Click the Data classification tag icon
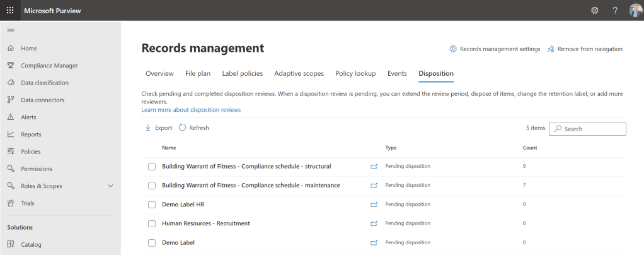The height and width of the screenshot is (255, 644). click(x=10, y=83)
